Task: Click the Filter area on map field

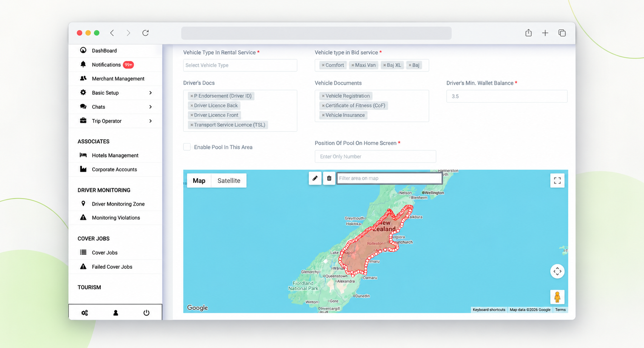Action: [389, 178]
